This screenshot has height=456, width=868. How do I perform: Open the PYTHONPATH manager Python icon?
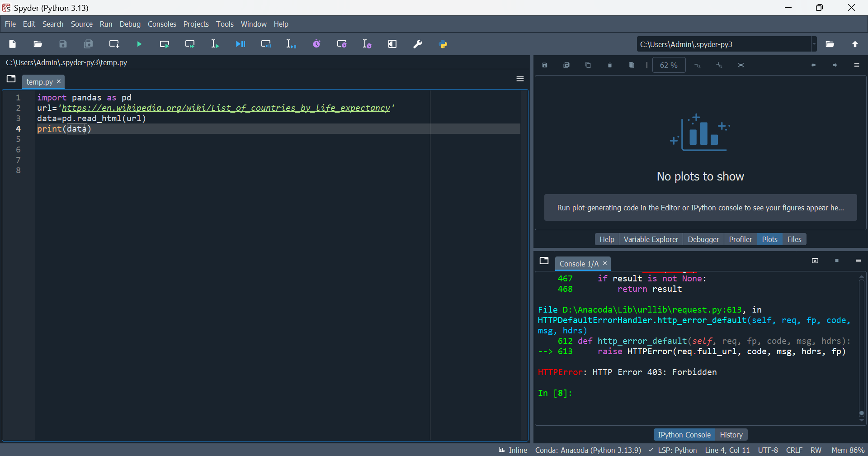click(443, 44)
